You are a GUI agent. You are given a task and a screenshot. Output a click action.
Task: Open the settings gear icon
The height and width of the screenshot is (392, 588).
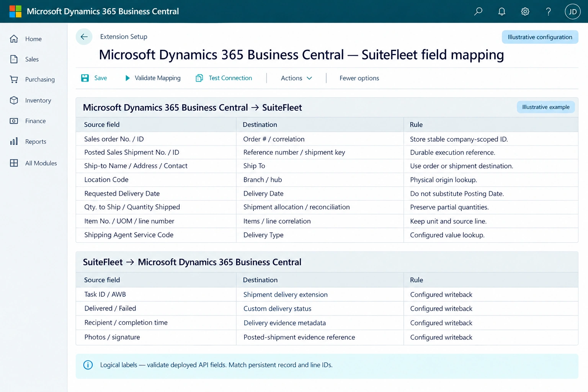tap(525, 11)
